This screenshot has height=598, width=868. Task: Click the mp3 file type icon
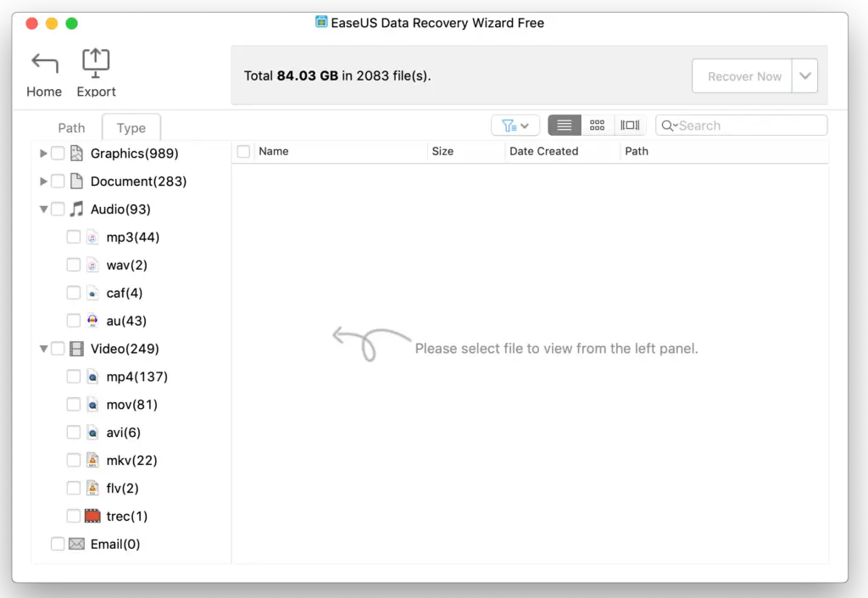(92, 237)
